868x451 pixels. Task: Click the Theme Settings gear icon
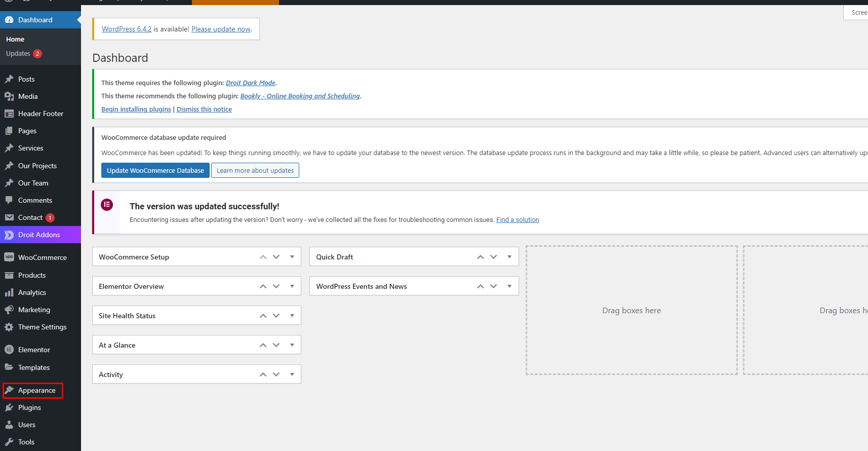[x=9, y=327]
